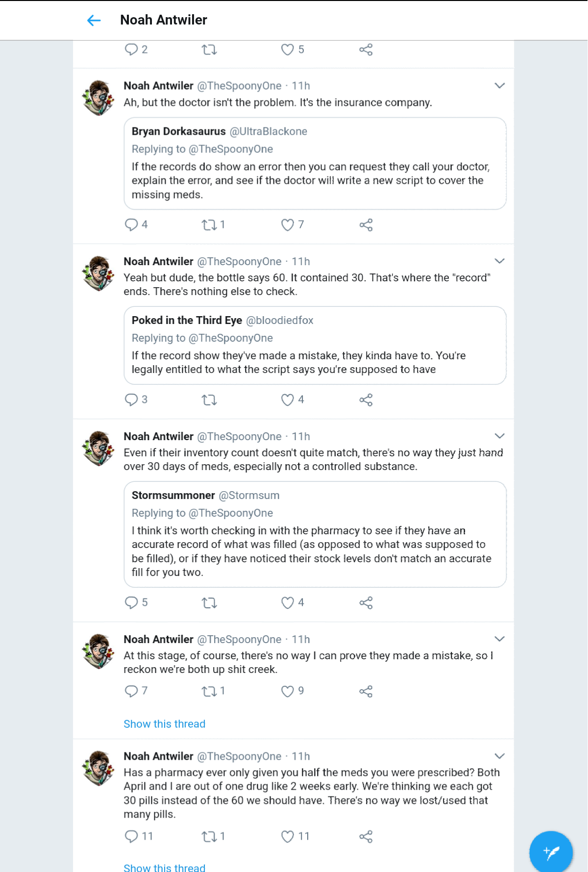
Task: Compose a new tweet with floating button
Action: coord(551,852)
